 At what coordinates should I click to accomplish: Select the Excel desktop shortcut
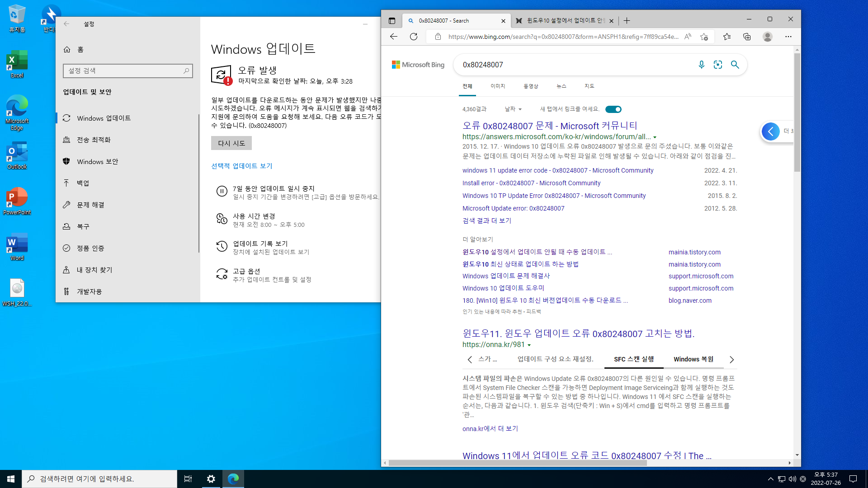point(17,65)
